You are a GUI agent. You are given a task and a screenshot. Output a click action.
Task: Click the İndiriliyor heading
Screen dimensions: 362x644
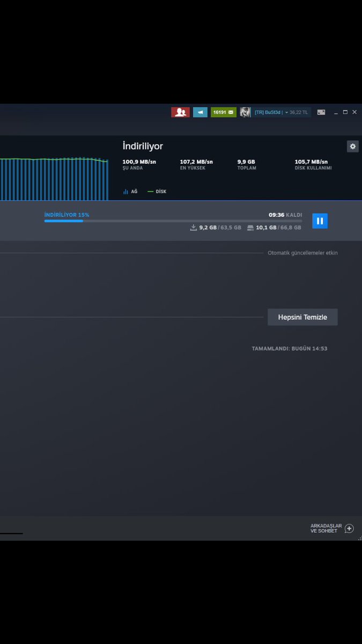pyautogui.click(x=143, y=146)
